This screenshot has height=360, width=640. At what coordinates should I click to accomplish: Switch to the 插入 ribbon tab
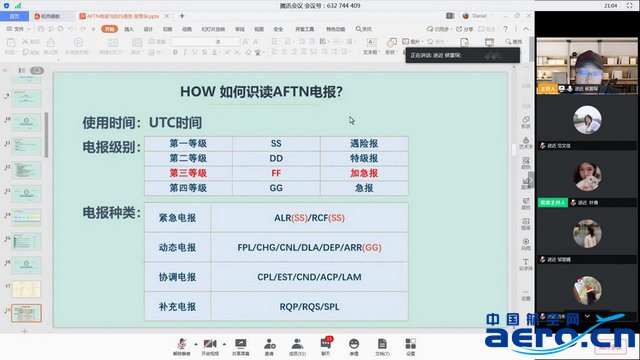click(129, 29)
